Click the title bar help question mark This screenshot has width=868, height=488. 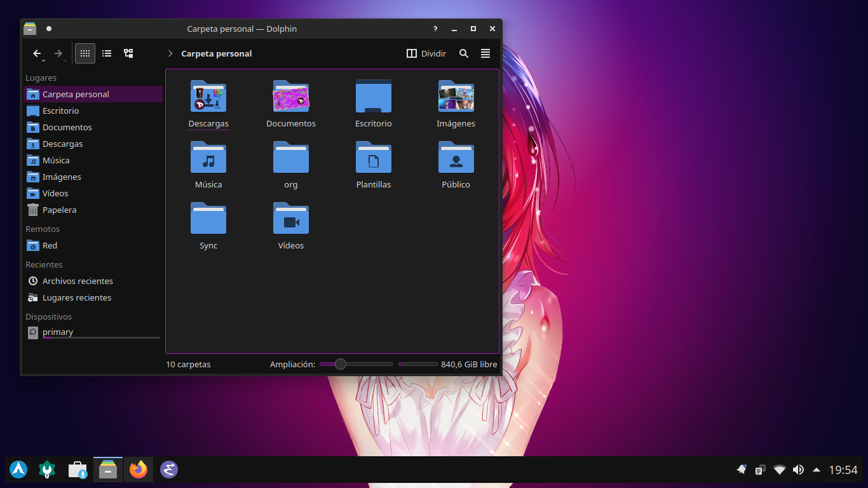tap(435, 29)
